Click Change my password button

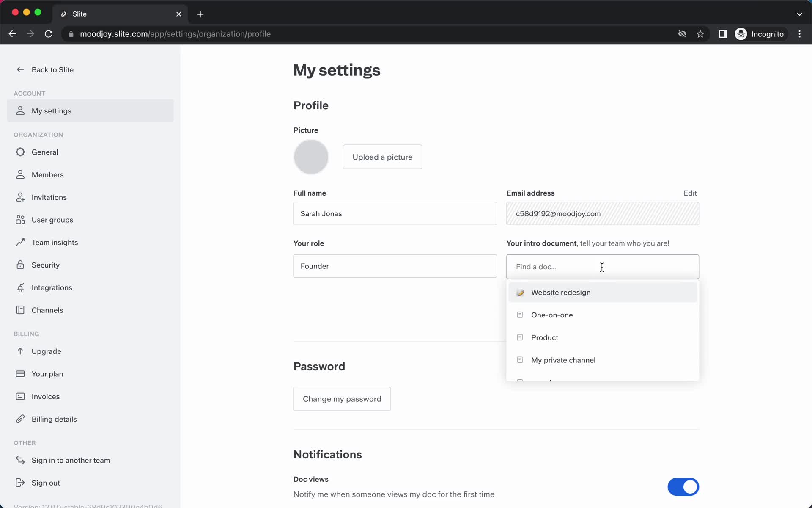point(342,399)
